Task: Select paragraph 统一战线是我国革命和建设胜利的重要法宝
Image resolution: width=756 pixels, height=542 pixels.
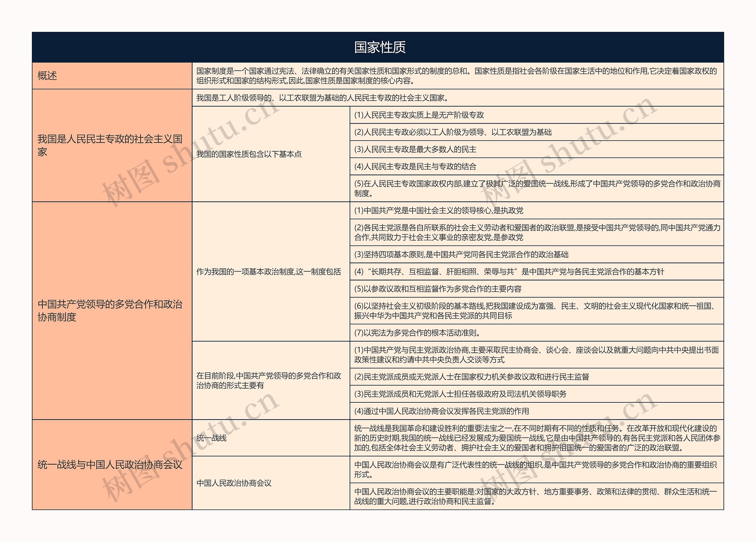Action: [537, 438]
